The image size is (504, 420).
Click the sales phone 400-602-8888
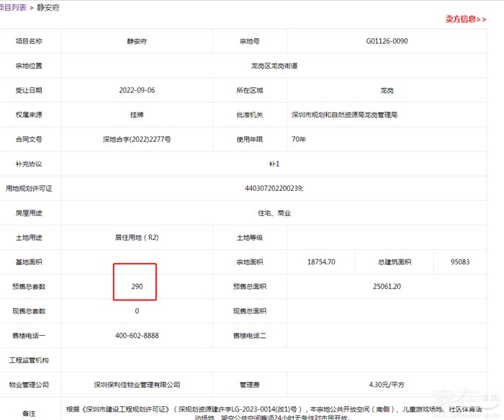click(137, 336)
